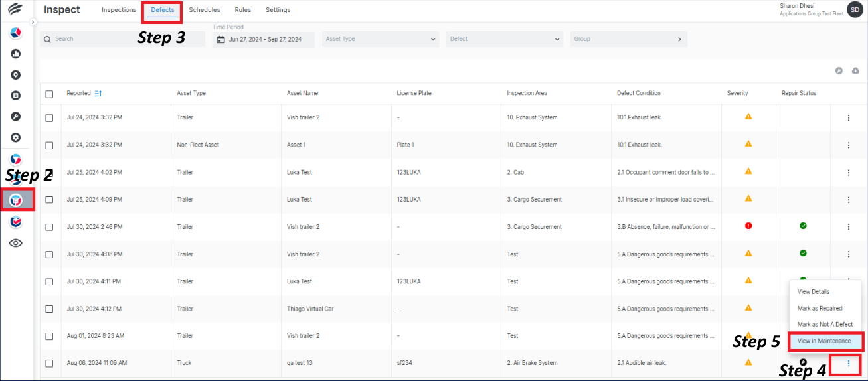This screenshot has width=868, height=381.
Task: Check the Jul 30 4:11 PM row
Action: coord(49,281)
